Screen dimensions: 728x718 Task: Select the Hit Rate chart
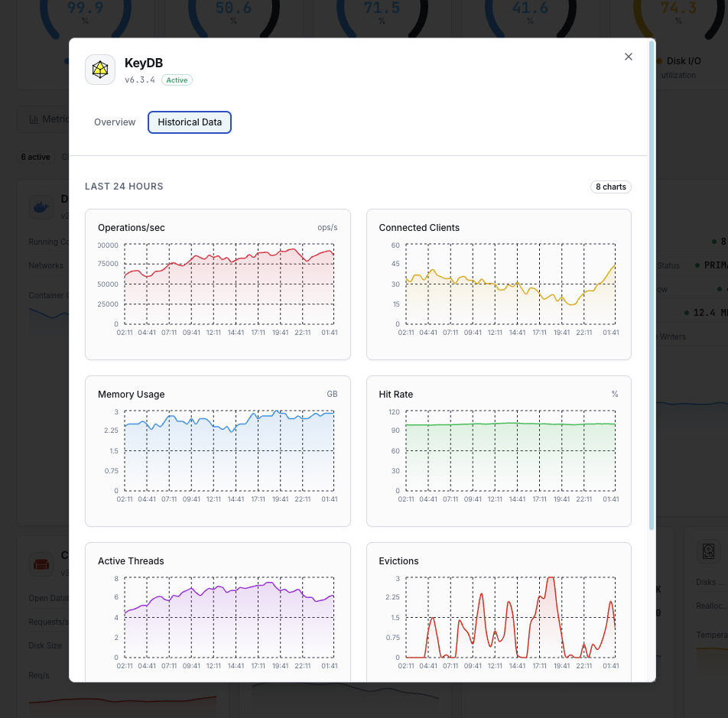tap(499, 450)
